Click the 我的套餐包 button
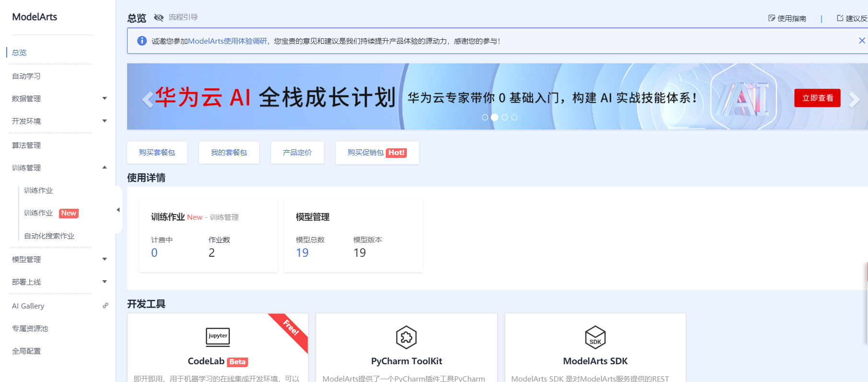This screenshot has width=868, height=382. point(229,153)
